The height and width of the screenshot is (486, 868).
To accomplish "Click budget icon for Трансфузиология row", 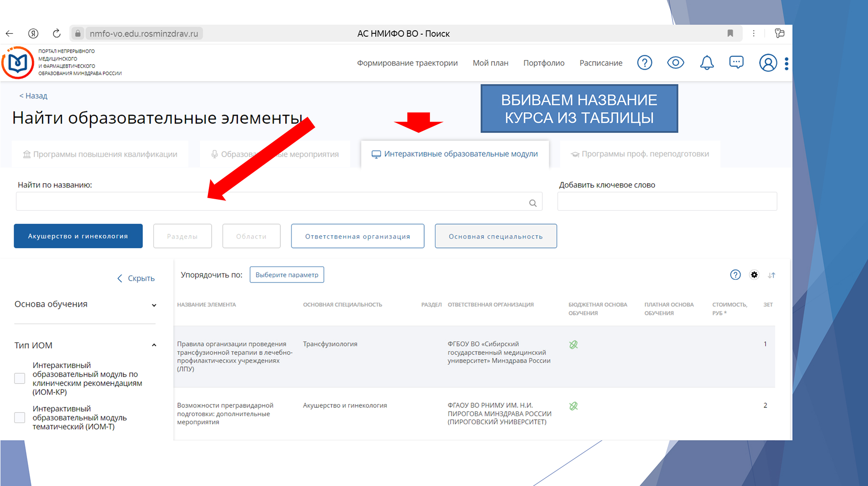I will click(x=573, y=345).
